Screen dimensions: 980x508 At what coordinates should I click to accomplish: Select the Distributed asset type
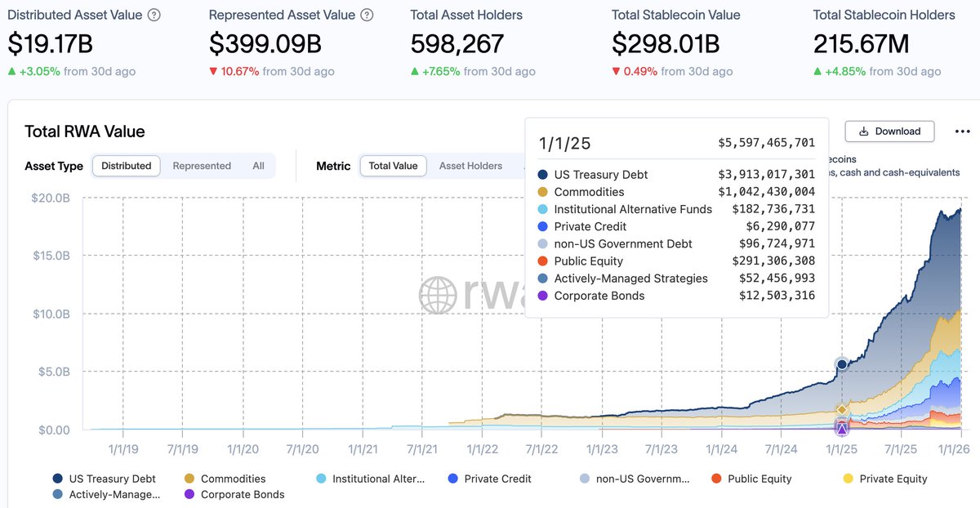(x=126, y=166)
